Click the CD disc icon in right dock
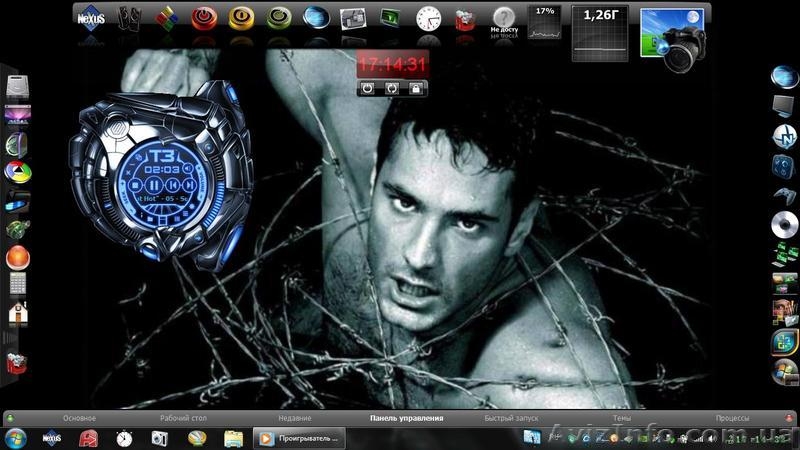800x450 pixels. tap(783, 224)
